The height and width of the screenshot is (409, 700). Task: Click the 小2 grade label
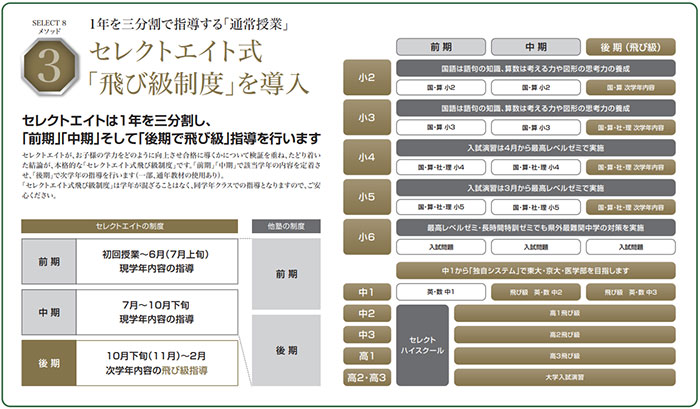367,77
